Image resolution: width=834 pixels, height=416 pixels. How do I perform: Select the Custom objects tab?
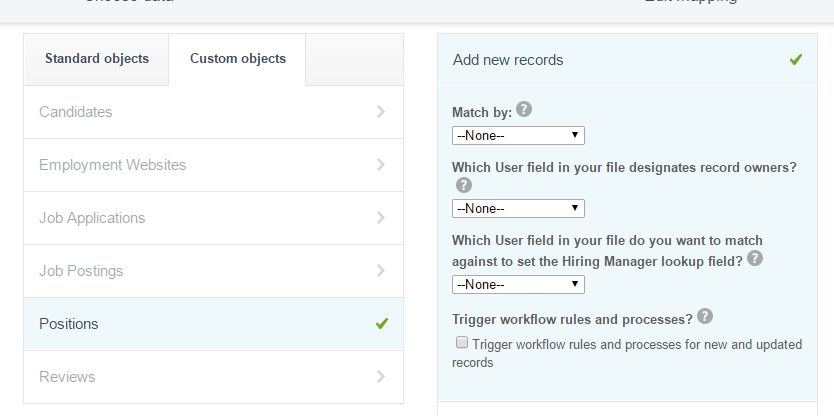click(x=238, y=59)
